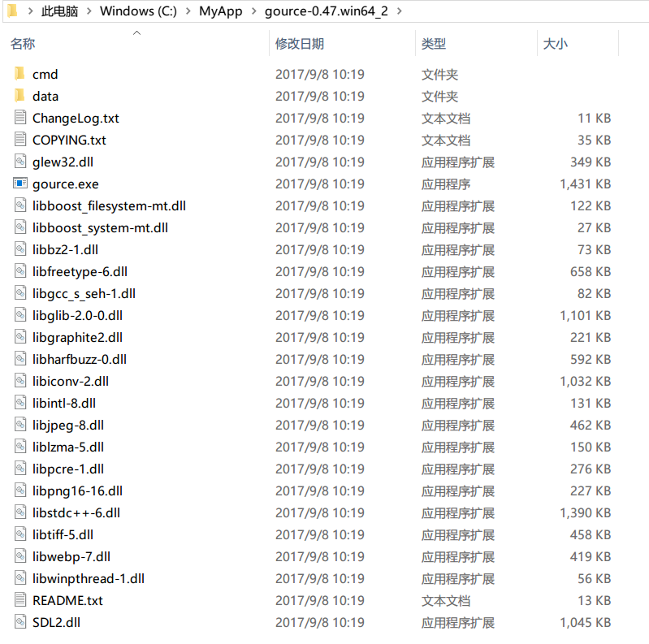Click the libwinpthread-1.dll file icon
649x644 pixels.
click(20, 578)
